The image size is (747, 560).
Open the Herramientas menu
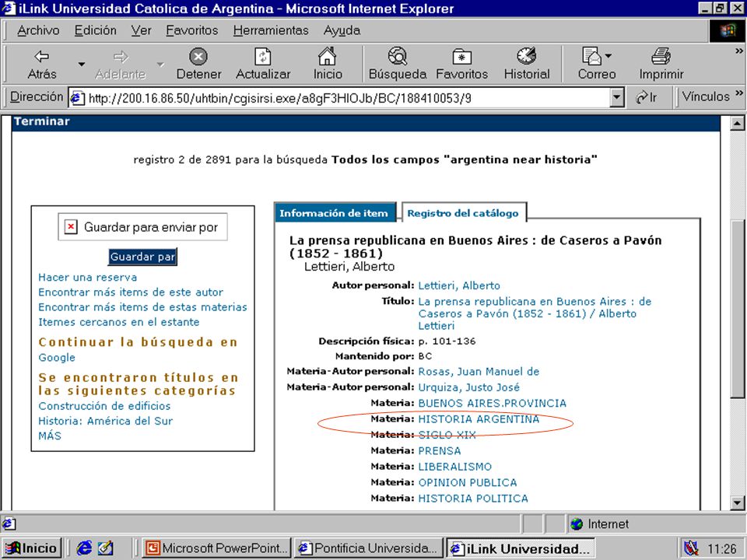point(271,30)
